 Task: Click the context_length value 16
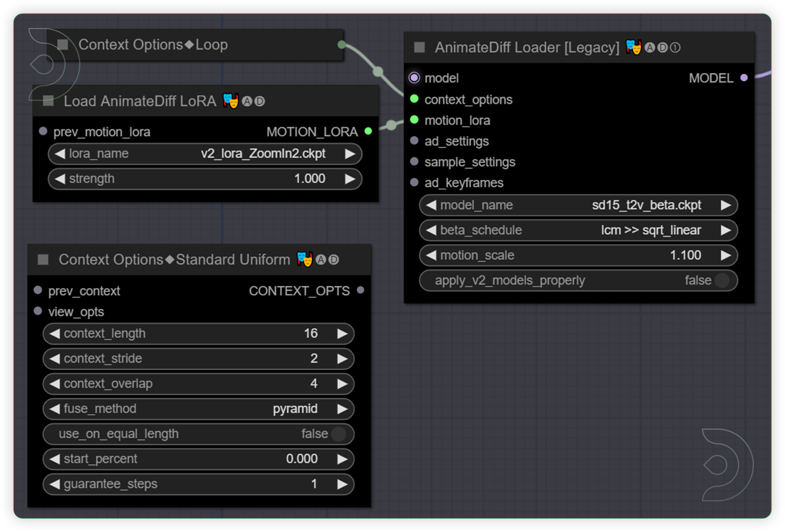point(311,334)
